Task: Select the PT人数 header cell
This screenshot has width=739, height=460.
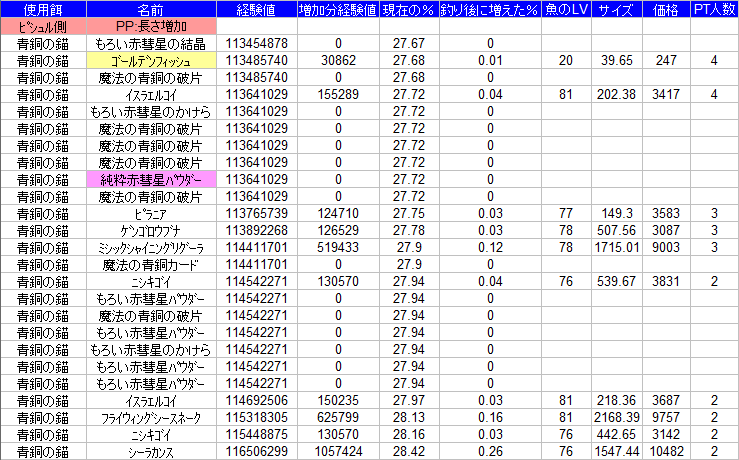Action: 714,9
